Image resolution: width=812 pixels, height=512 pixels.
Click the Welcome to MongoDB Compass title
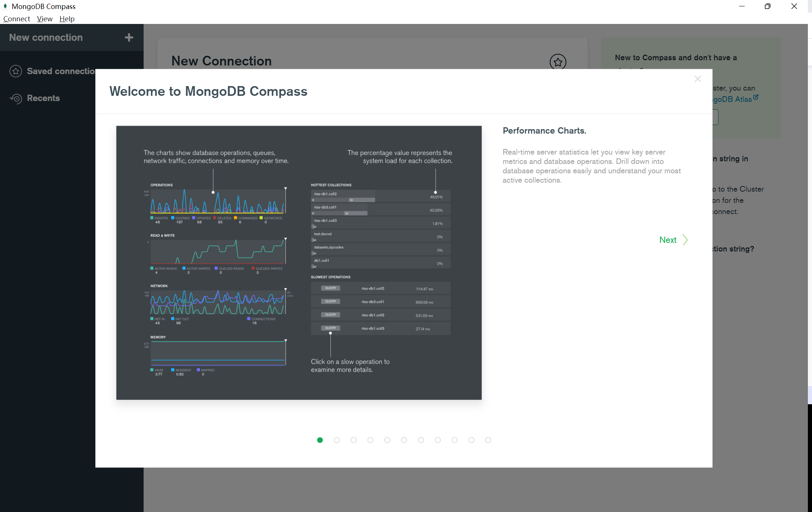pyautogui.click(x=208, y=91)
